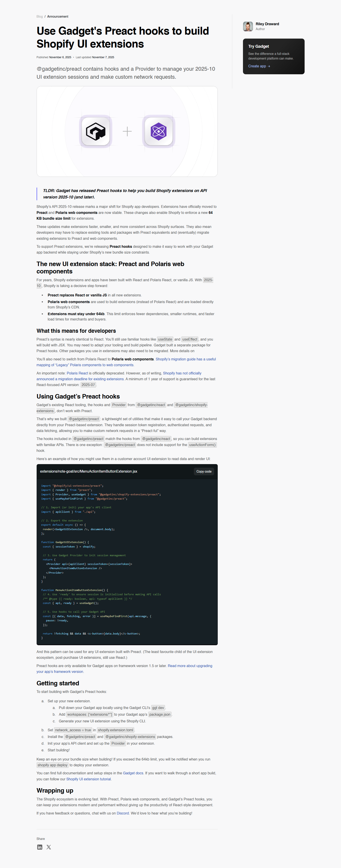Click the Wrapping up heading
This screenshot has width=341, height=868.
55,790
